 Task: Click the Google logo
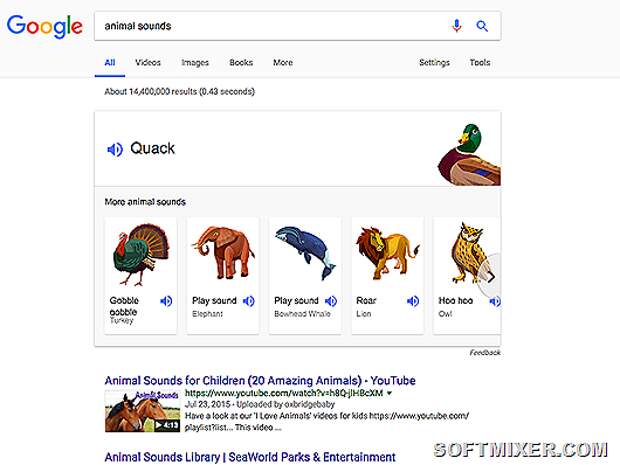point(45,26)
